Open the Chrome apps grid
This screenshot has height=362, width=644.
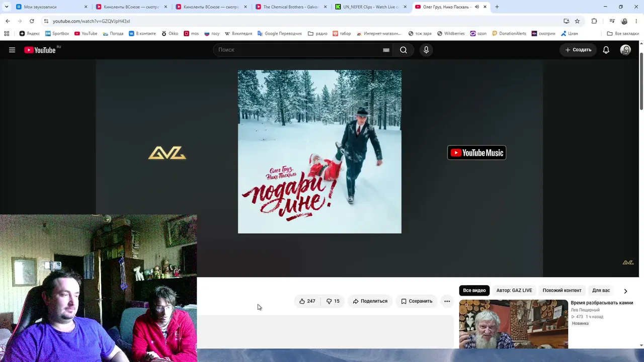pos(7,34)
